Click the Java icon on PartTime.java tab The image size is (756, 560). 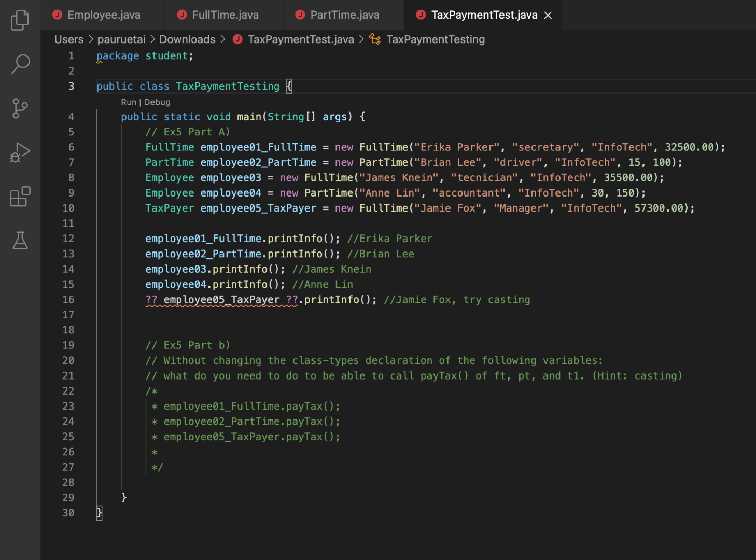(300, 15)
